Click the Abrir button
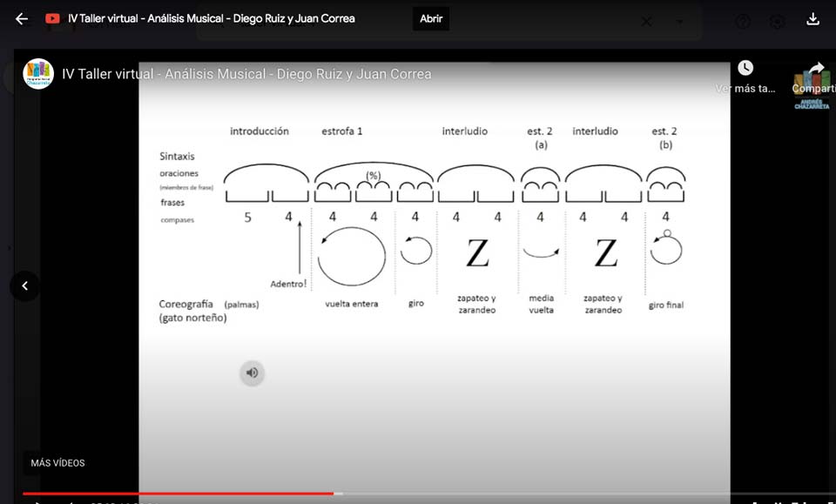 point(431,19)
